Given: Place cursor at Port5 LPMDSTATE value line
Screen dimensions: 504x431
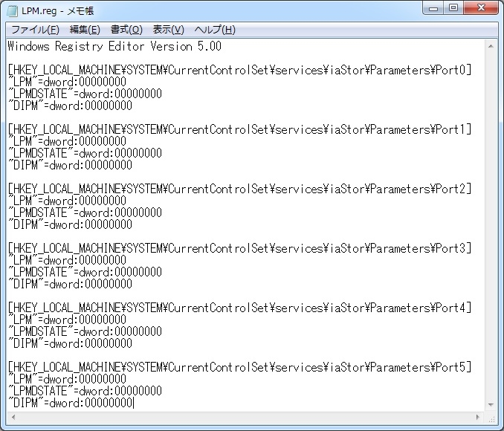Looking at the screenshot, I should point(85,391).
